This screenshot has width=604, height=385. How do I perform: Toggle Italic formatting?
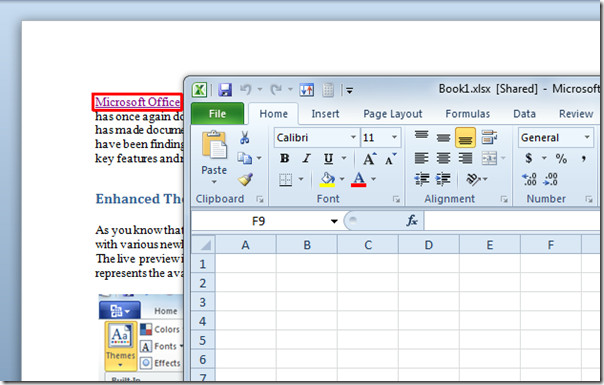[x=307, y=158]
